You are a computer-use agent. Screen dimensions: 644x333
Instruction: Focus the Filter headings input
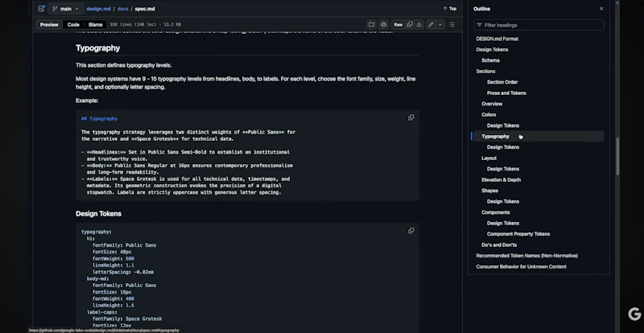[x=539, y=25]
